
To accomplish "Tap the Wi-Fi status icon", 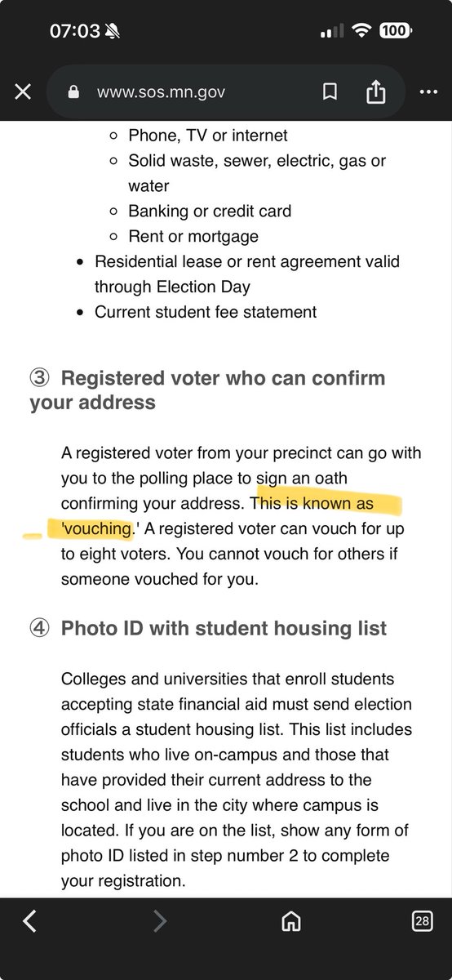I will 358,31.
